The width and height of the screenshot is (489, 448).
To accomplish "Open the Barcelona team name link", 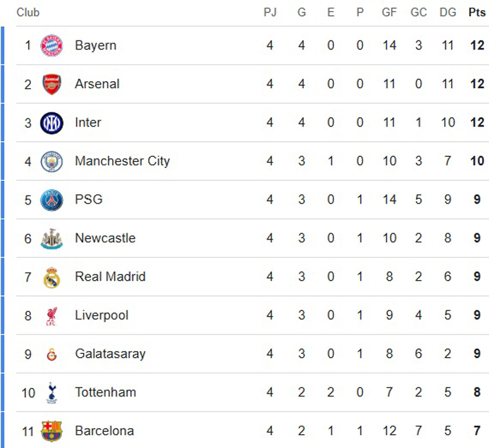I will click(x=104, y=431).
